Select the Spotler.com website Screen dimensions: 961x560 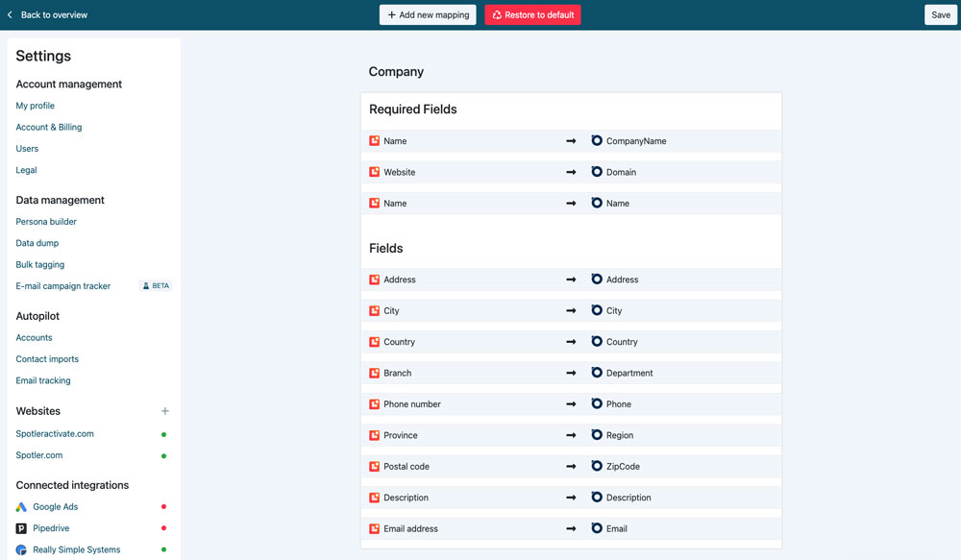39,455
